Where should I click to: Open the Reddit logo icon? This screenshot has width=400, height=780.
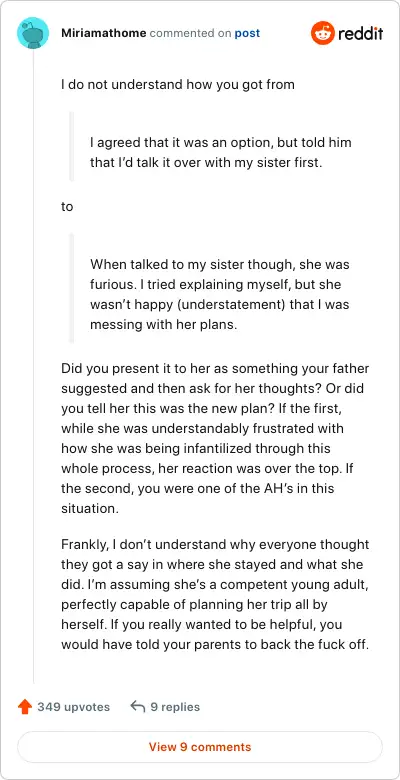click(323, 33)
